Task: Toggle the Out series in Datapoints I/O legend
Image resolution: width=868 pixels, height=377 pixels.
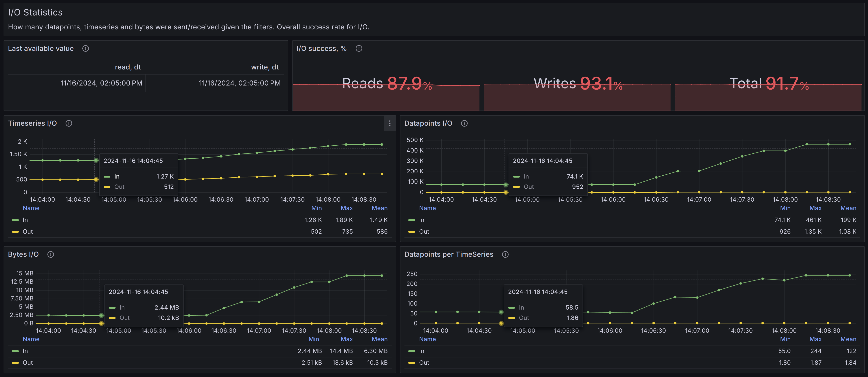Action: (424, 232)
